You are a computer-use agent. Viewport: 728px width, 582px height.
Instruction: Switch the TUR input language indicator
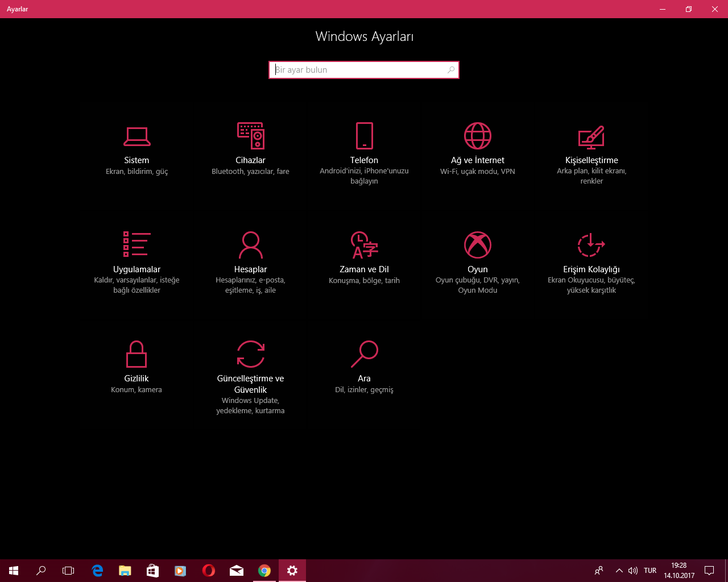click(650, 571)
